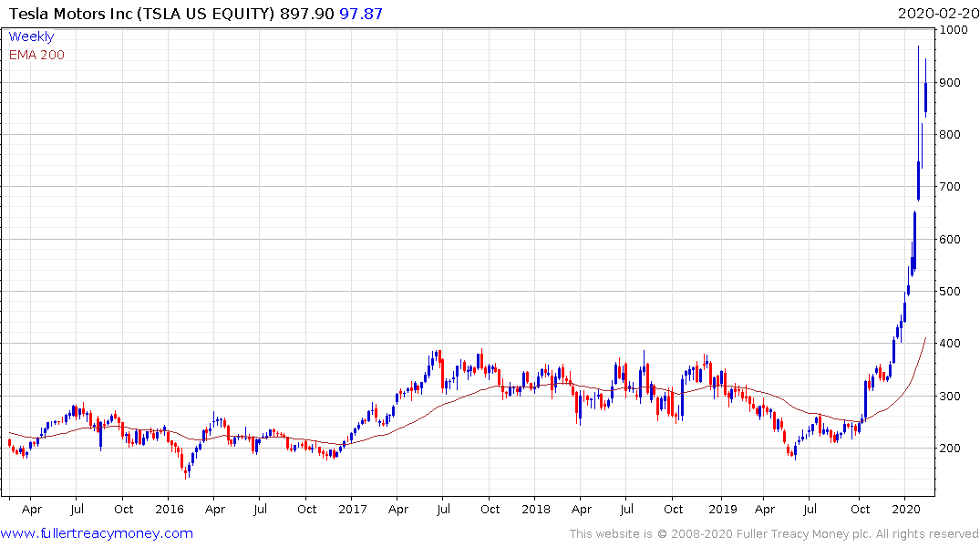The image size is (980, 547).
Task: Click the 2016 year label on time axis
Action: click(170, 509)
